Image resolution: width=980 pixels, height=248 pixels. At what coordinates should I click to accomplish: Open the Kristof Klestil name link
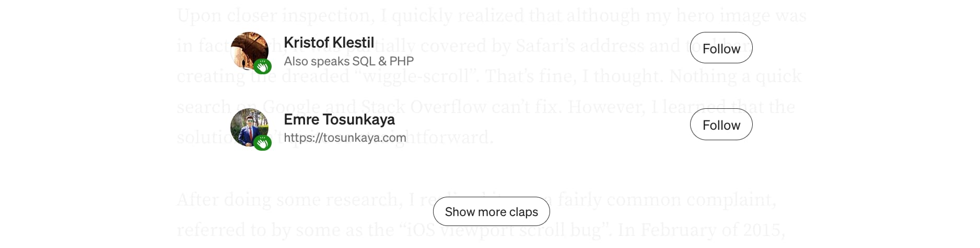click(x=329, y=42)
